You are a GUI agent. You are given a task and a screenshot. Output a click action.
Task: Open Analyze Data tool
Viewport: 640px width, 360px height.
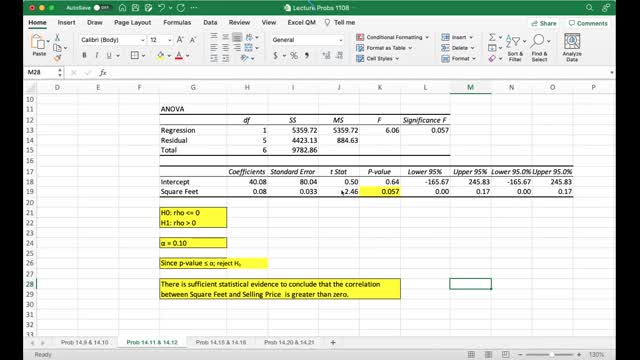coord(572,48)
